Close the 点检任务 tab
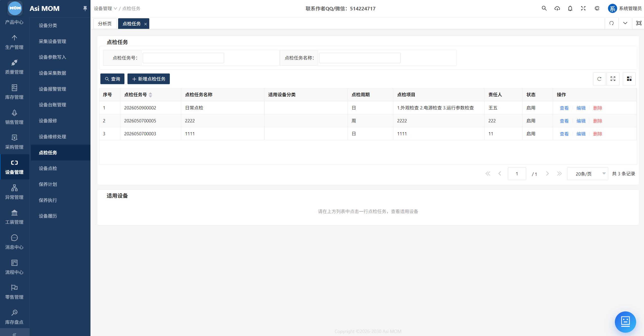This screenshot has height=336, width=644. click(145, 24)
